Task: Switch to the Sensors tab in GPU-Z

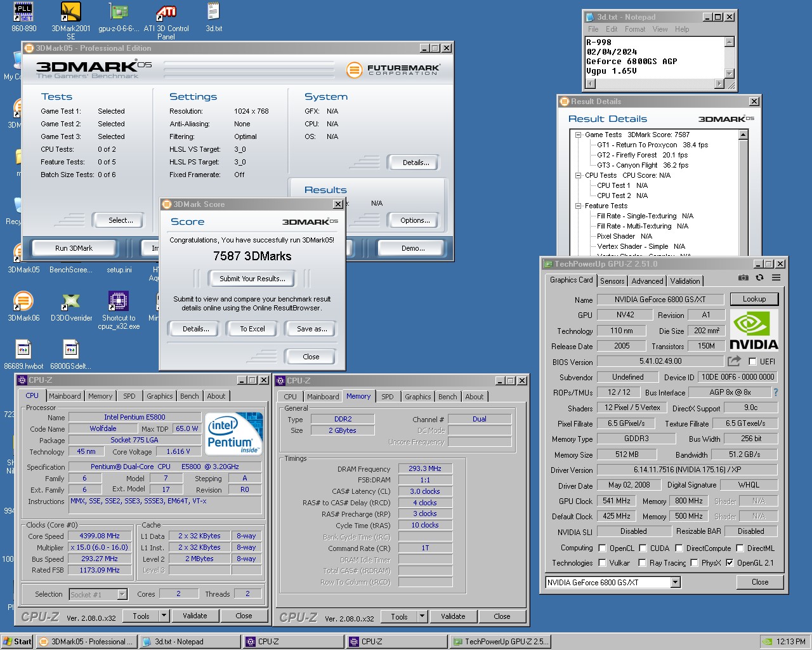Action: coord(612,281)
